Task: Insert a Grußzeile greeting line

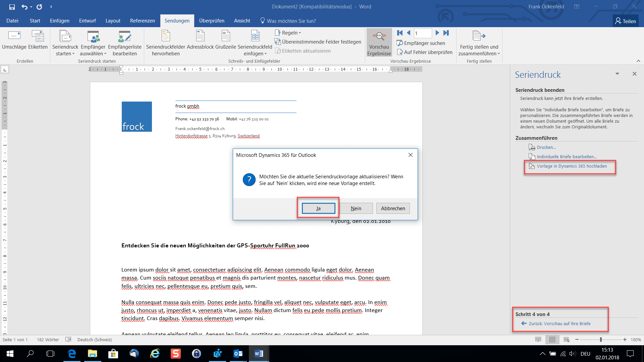Action: (x=226, y=40)
